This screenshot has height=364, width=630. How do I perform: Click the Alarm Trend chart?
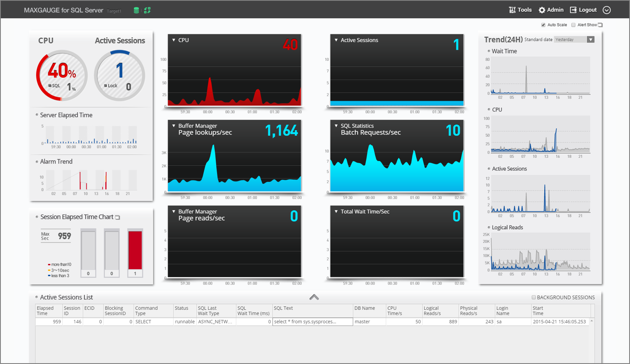91,180
